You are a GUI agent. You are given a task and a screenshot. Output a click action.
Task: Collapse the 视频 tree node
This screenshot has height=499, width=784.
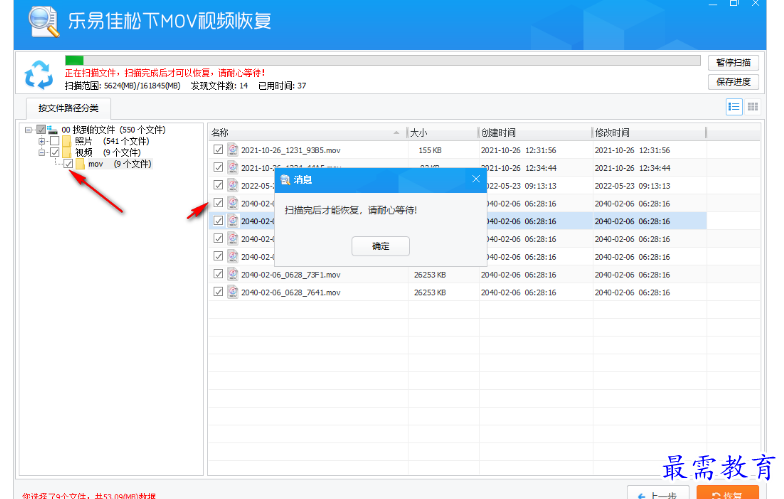tap(42, 152)
